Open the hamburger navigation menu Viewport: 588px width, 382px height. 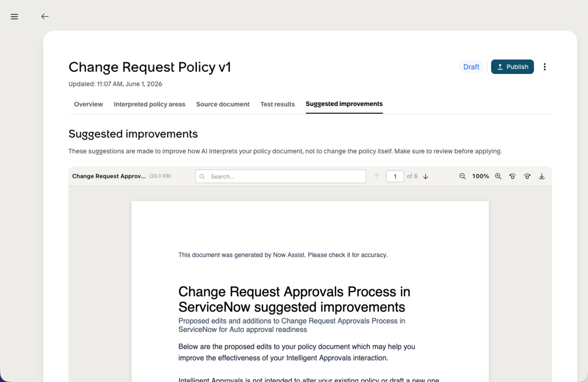point(14,17)
